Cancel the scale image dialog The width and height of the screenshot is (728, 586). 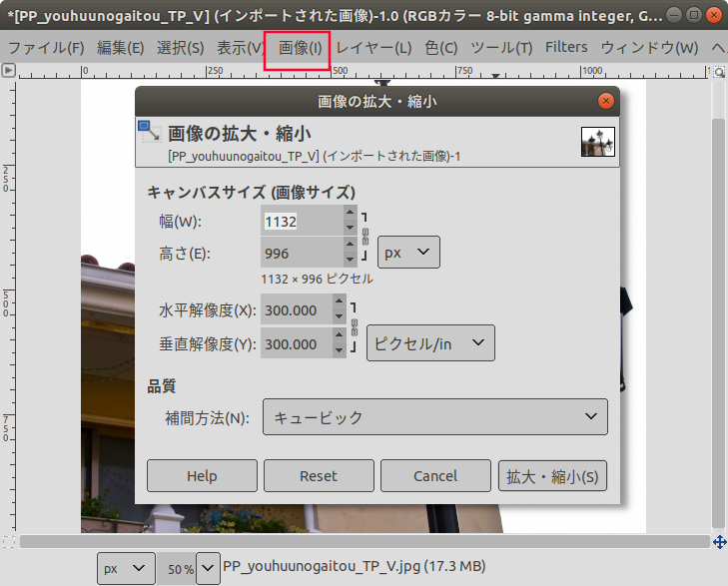point(435,475)
